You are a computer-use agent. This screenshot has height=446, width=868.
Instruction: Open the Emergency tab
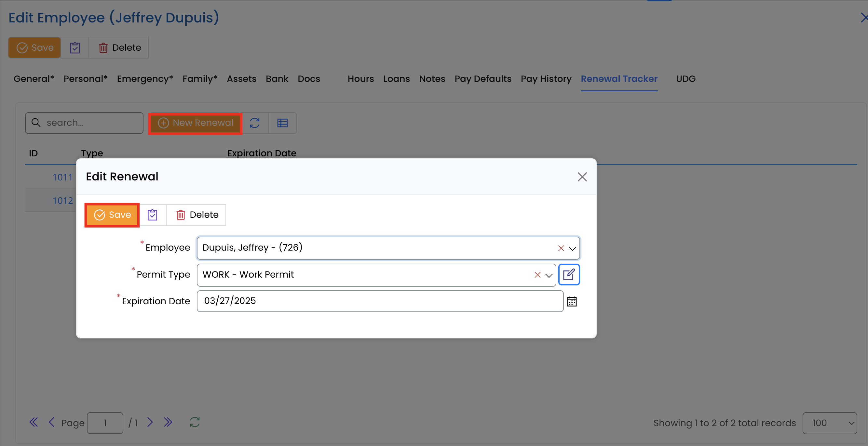point(145,79)
